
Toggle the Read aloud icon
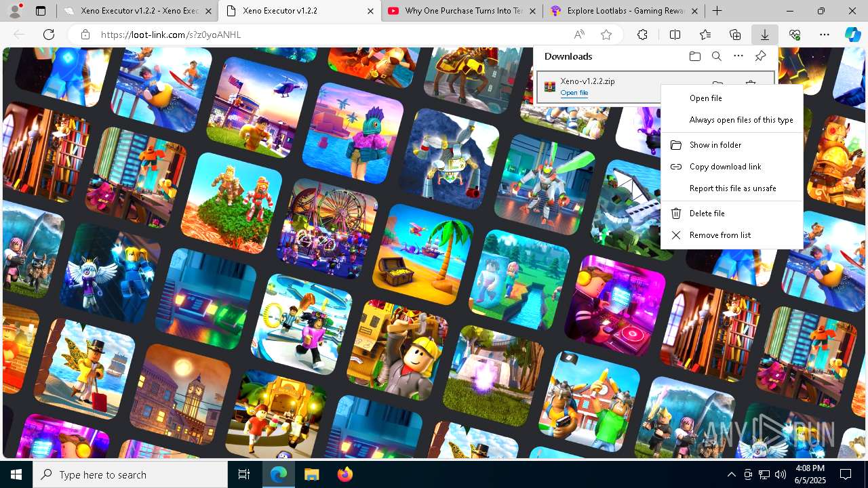(579, 35)
